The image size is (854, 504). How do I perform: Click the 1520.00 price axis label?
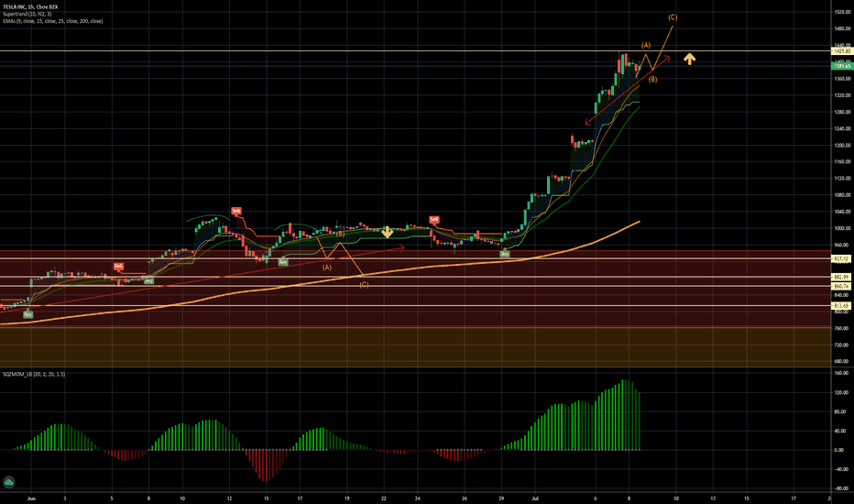[842, 12]
